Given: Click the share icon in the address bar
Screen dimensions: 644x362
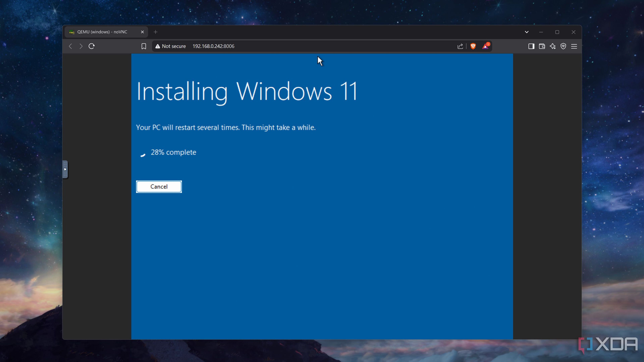Looking at the screenshot, I should coord(460,46).
